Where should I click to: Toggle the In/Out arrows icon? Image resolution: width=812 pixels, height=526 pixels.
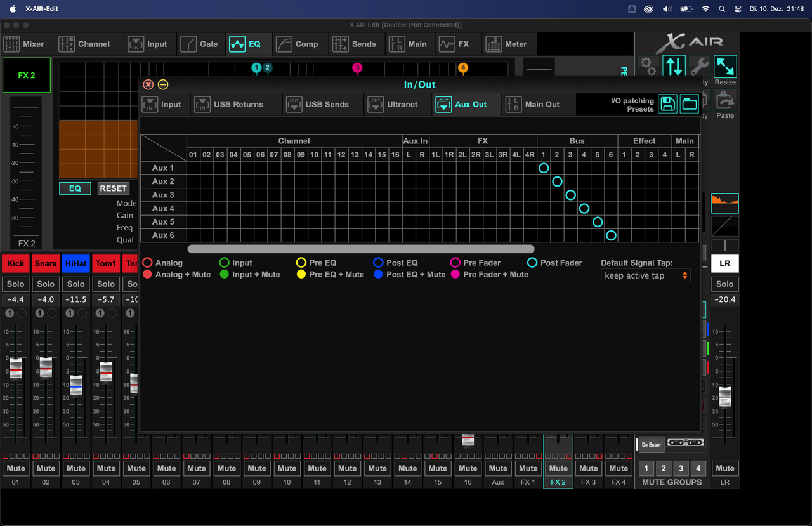pyautogui.click(x=674, y=66)
